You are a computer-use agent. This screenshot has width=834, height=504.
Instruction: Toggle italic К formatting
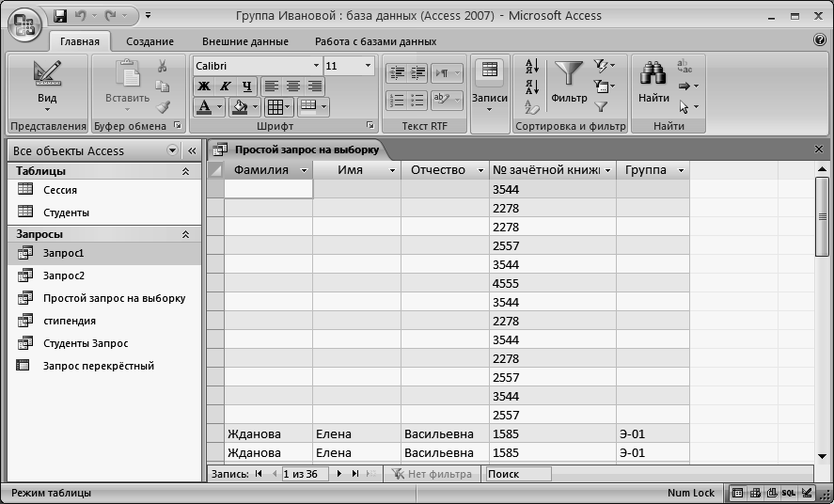click(x=225, y=86)
